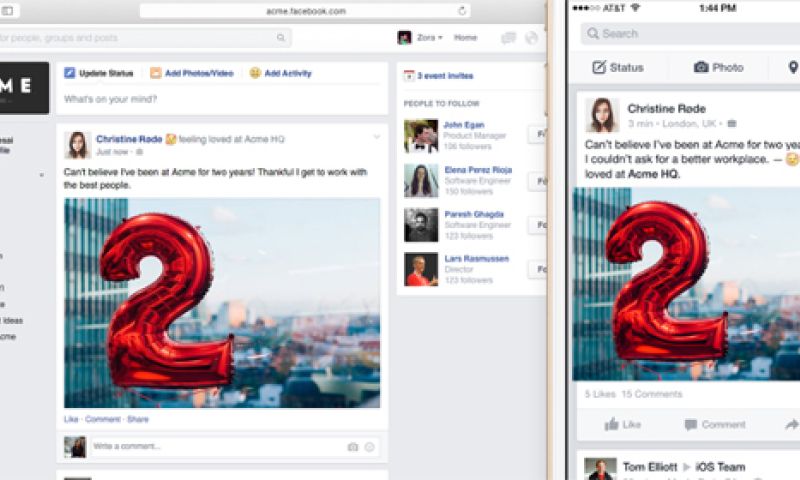The width and height of the screenshot is (800, 480).
Task: Tap the check-in pin icon in mobile app
Action: coord(793,67)
